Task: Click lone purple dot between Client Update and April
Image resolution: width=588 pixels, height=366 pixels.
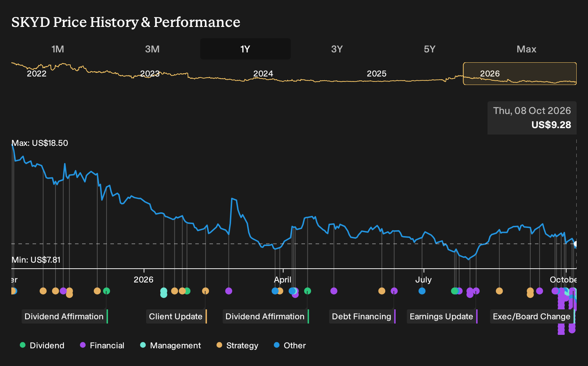Action: tap(229, 291)
